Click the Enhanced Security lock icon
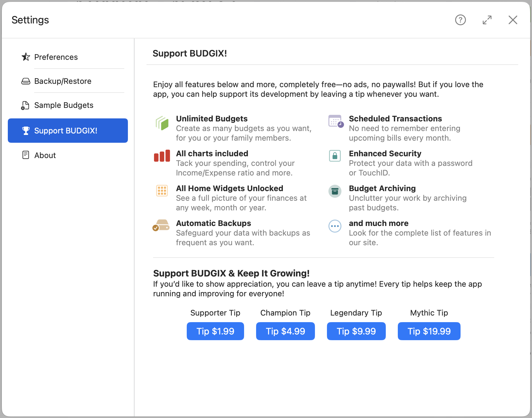The width and height of the screenshot is (532, 418). click(x=335, y=156)
